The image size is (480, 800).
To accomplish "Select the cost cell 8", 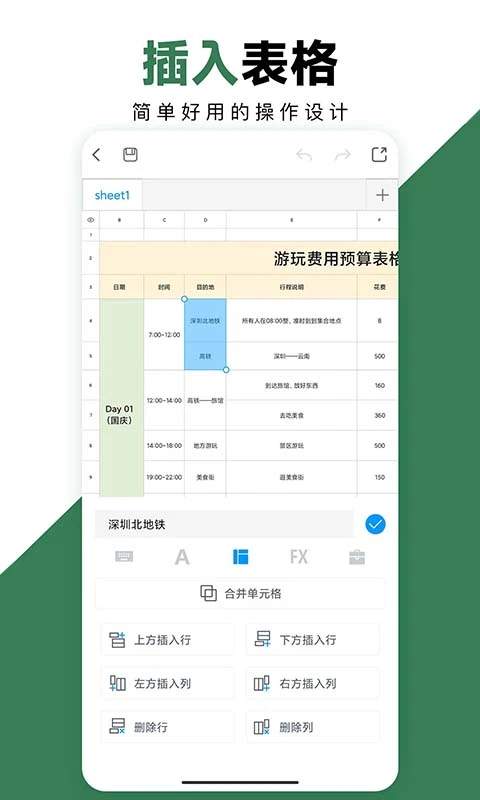I will [378, 321].
